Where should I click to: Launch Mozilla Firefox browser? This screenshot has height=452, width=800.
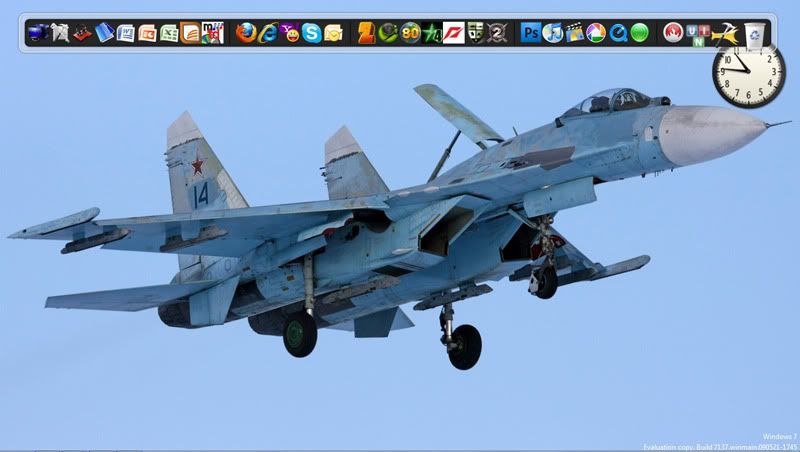coord(246,33)
